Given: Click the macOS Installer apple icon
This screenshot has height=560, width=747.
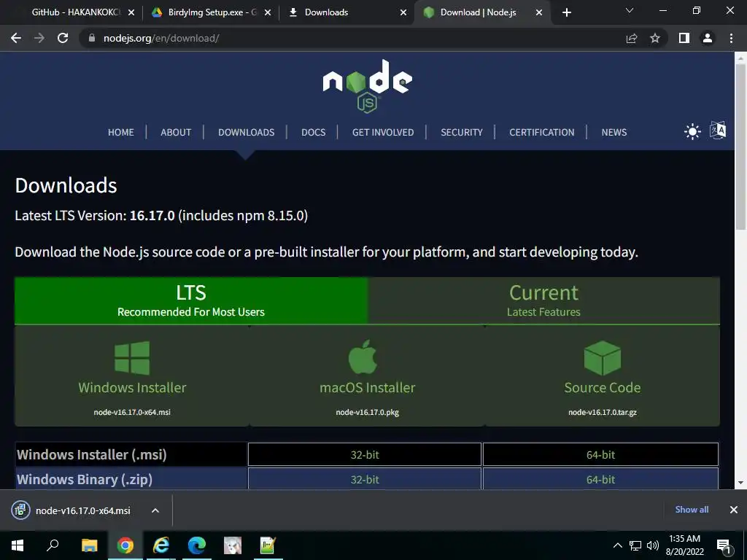Looking at the screenshot, I should pyautogui.click(x=363, y=357).
